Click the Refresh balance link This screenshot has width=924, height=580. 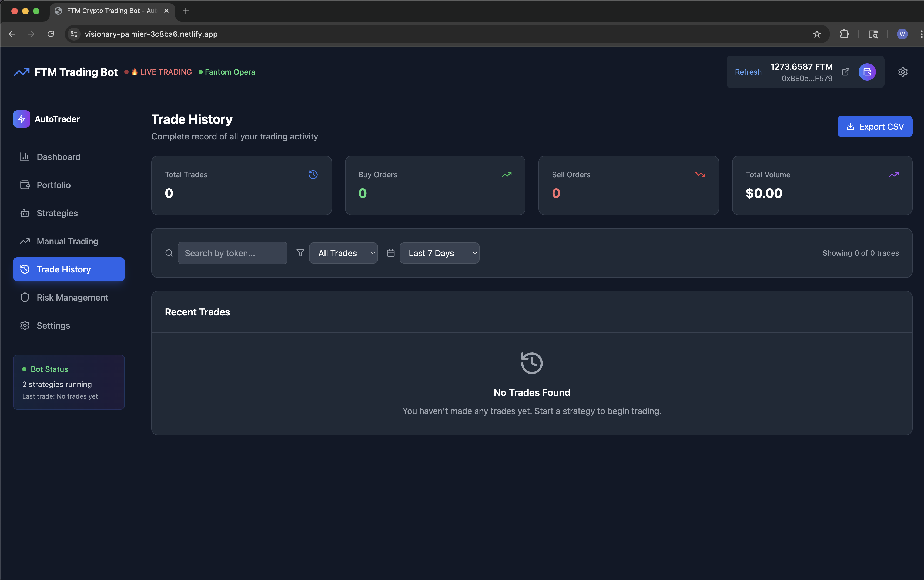[748, 72]
